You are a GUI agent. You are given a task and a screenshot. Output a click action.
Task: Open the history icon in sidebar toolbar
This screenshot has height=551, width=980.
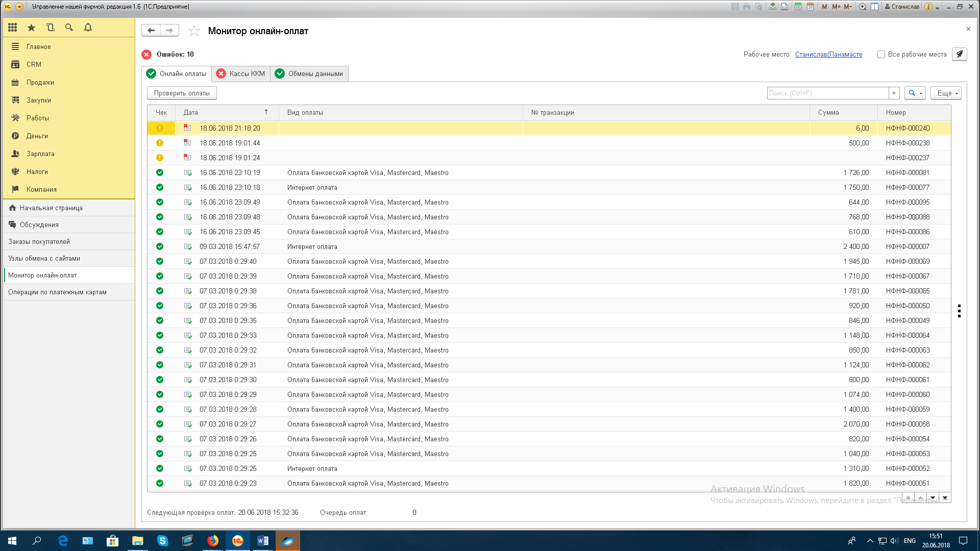click(50, 28)
